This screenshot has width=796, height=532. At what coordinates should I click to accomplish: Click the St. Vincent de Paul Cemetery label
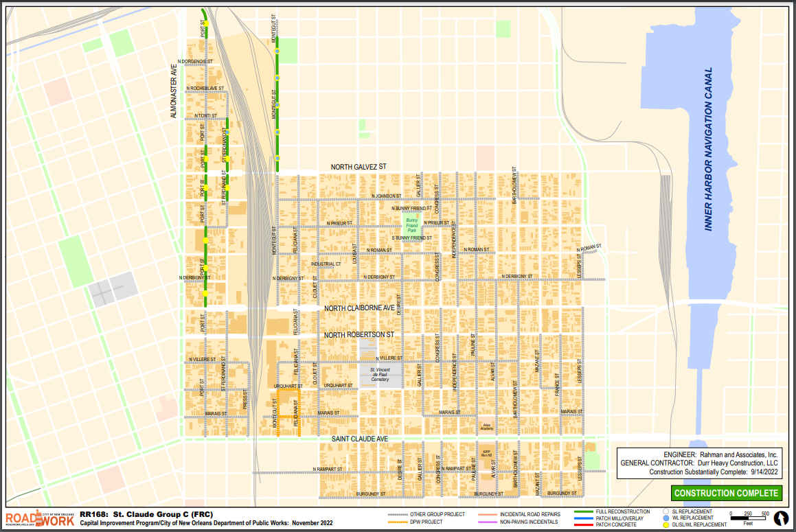pyautogui.click(x=380, y=375)
